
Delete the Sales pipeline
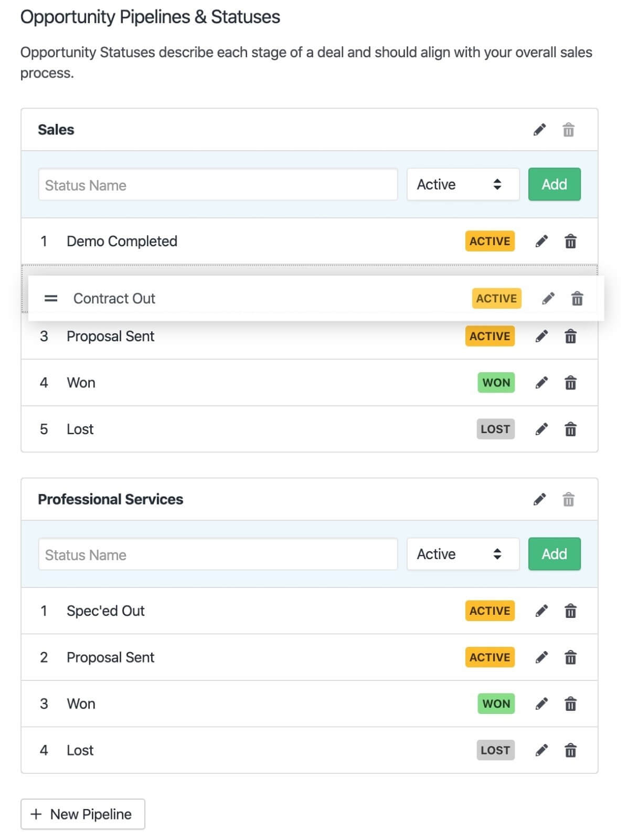pyautogui.click(x=568, y=130)
